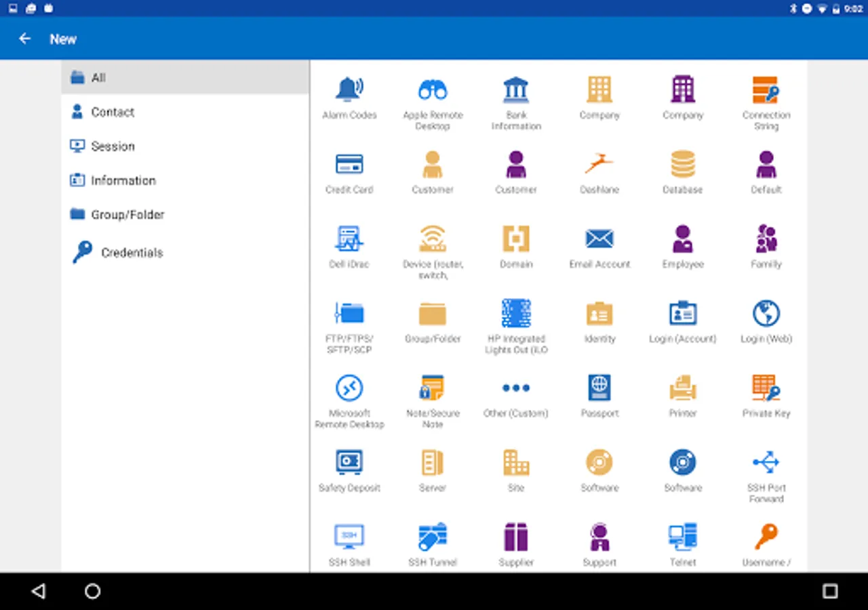Choose the Safety Deposit icon
Viewport: 868px width, 610px height.
(349, 462)
